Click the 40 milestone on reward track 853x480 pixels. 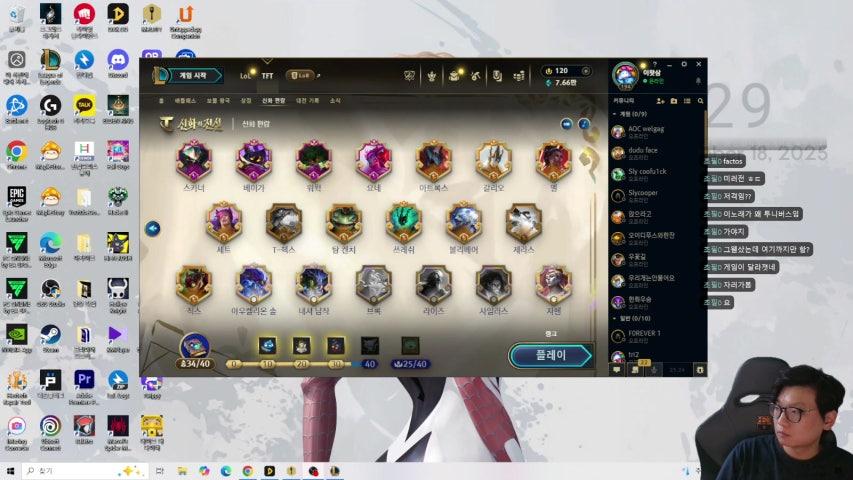[370, 364]
